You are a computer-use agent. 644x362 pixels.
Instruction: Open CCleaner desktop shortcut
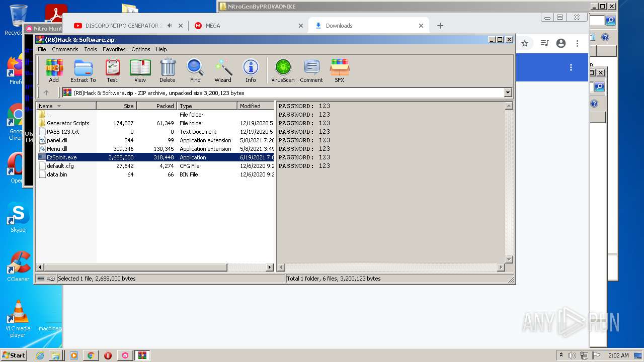pos(18,266)
